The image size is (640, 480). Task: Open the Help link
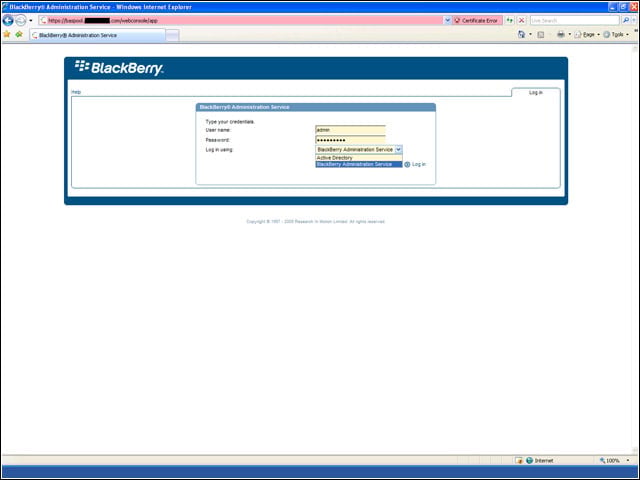[76, 92]
